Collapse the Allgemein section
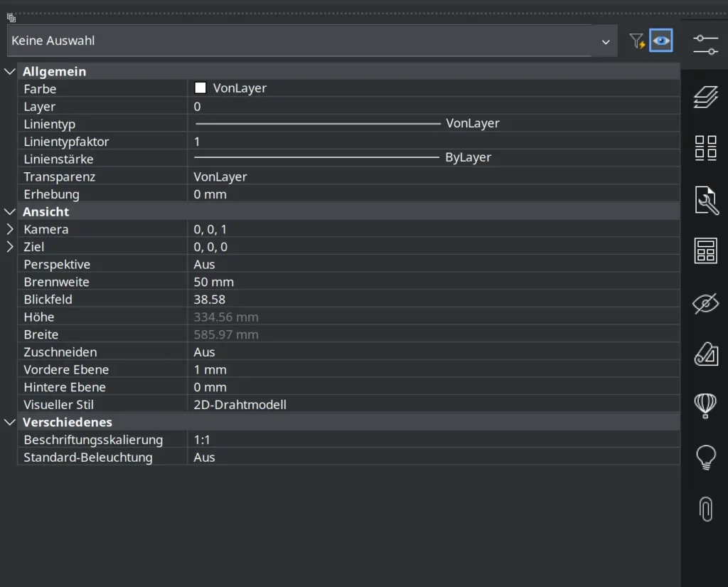728x587 pixels. 10,72
